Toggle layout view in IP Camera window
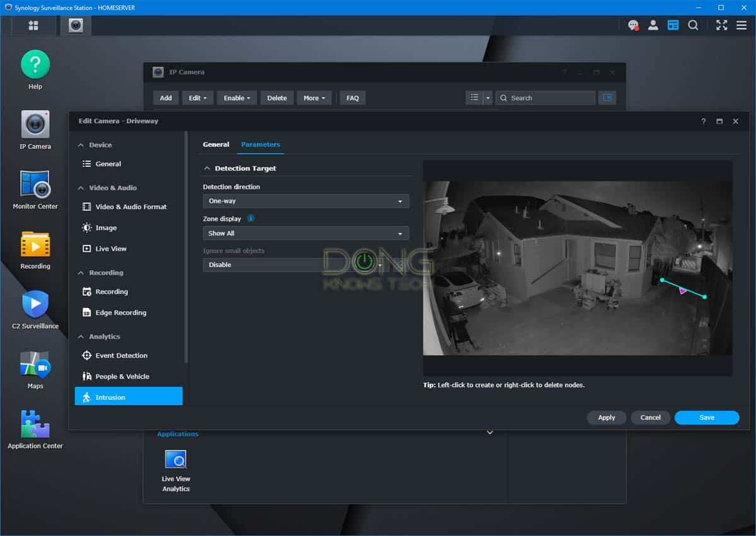The height and width of the screenshot is (536, 756). 607,98
